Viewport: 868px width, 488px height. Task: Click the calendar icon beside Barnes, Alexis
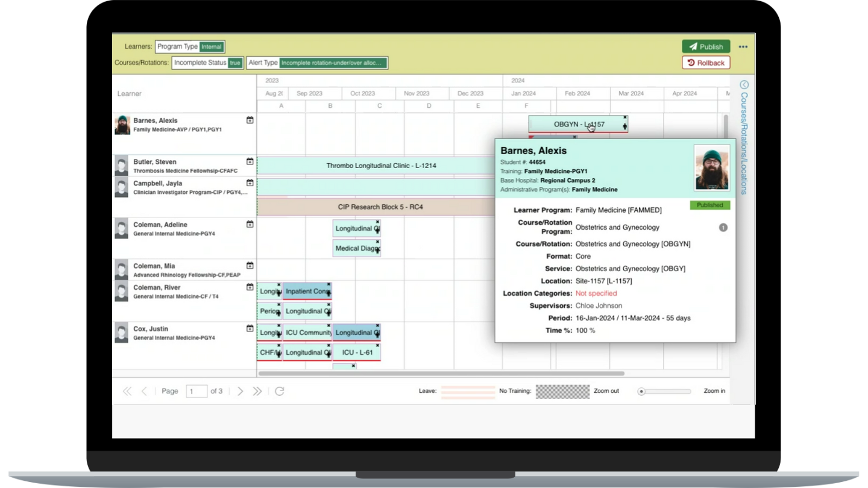pos(250,120)
